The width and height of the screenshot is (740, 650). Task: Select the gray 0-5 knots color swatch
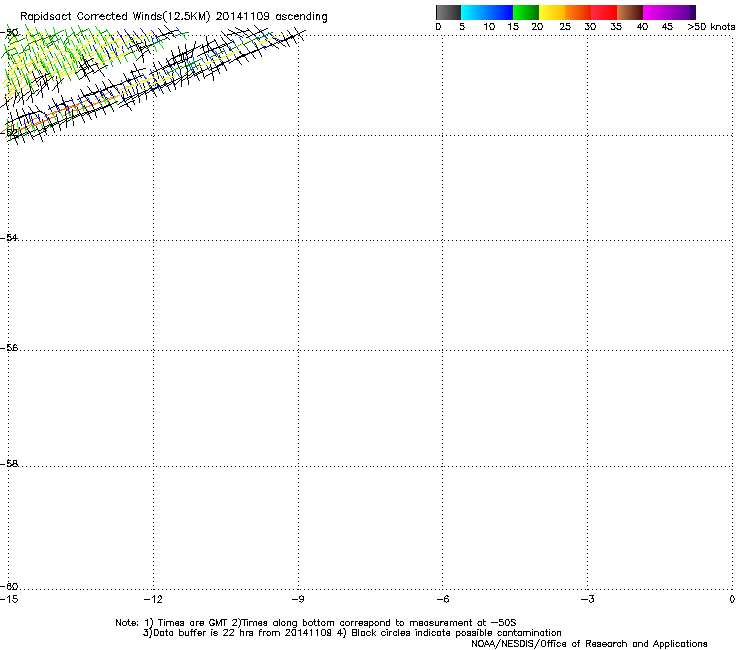point(448,12)
